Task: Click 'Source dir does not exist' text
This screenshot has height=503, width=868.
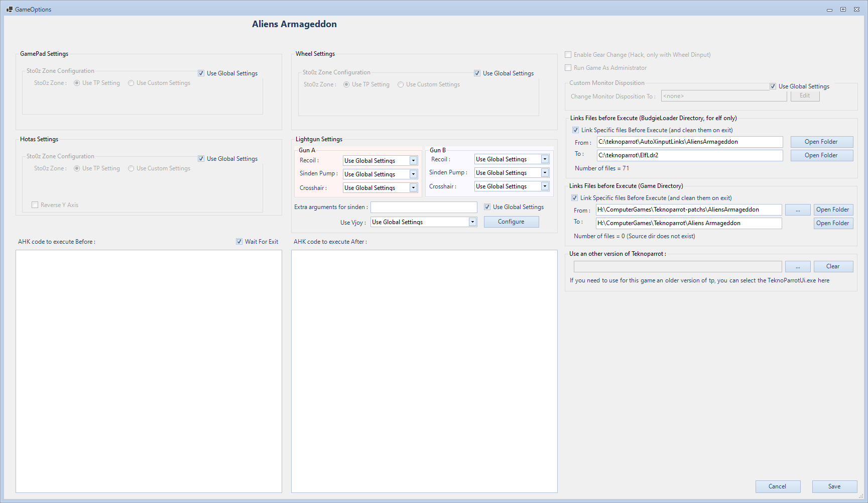Action: pos(661,236)
